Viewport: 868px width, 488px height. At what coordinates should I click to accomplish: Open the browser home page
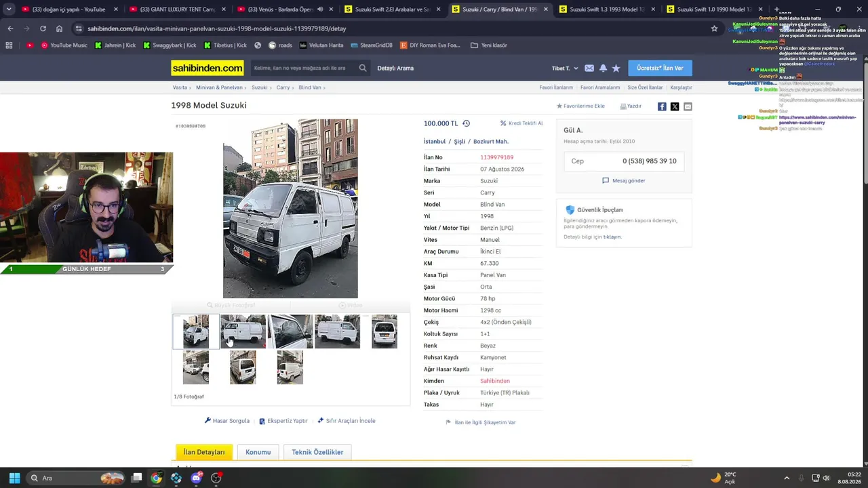pyautogui.click(x=59, y=28)
